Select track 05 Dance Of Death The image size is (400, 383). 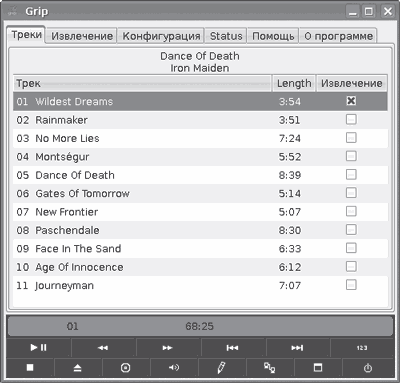[200, 175]
